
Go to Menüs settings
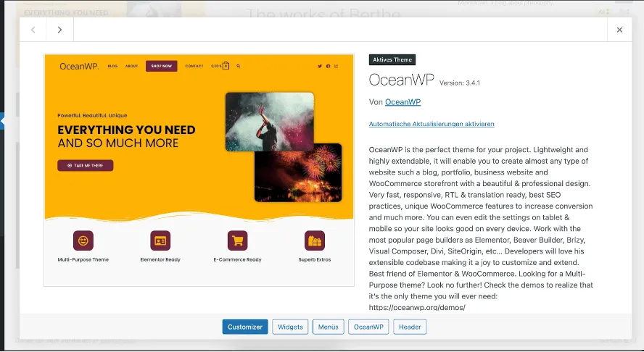pos(329,327)
